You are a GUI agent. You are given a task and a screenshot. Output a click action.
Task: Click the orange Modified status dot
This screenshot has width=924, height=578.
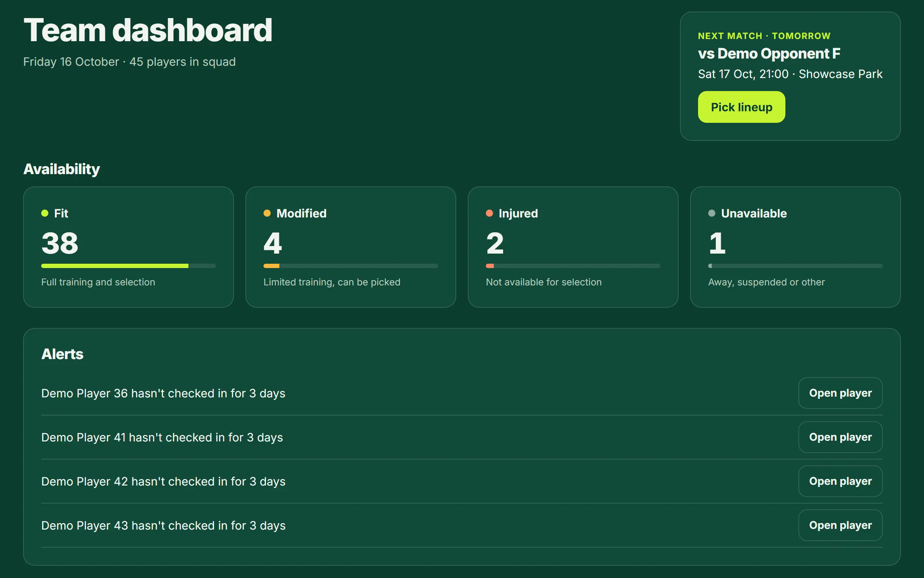point(267,213)
